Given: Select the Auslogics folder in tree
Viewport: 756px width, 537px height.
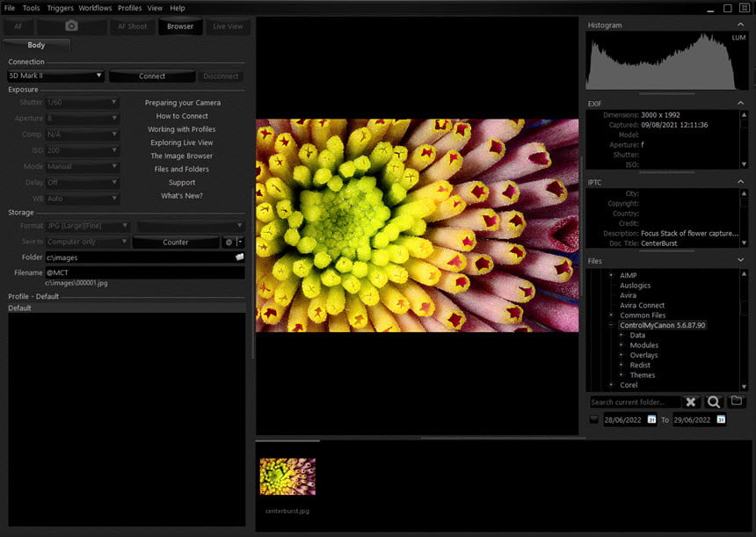Looking at the screenshot, I should [635, 286].
